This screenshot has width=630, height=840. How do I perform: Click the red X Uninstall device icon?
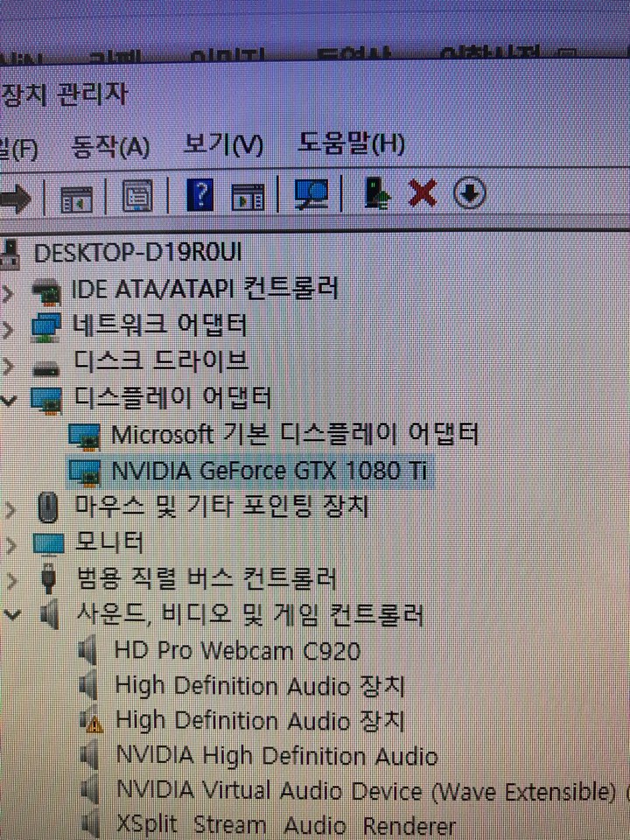[423, 194]
